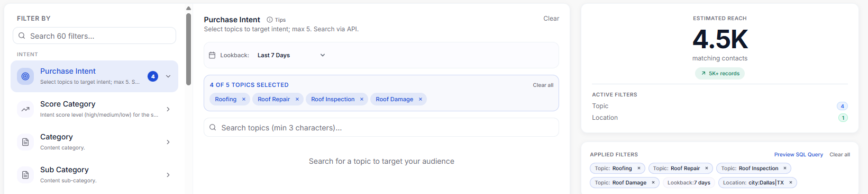868x194 pixels.
Task: Click the Category filter title
Action: [x=57, y=137]
